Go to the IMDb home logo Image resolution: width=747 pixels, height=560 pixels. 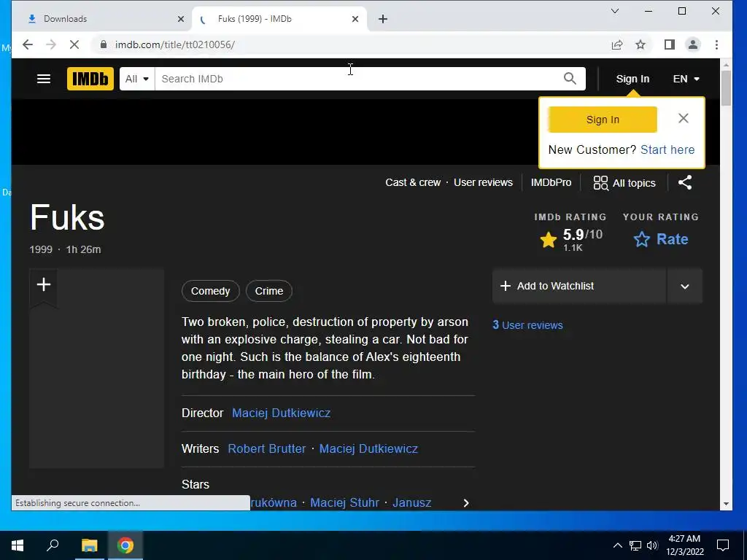[x=90, y=79]
